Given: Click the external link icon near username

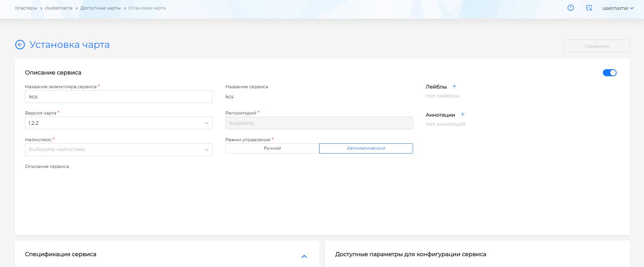Looking at the screenshot, I should (x=589, y=8).
